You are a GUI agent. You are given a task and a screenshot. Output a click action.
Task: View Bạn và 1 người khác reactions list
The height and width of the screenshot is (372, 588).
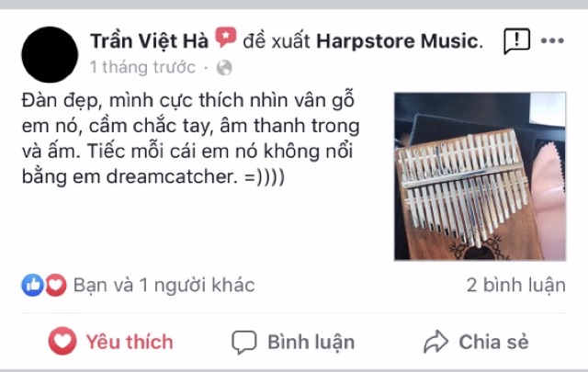click(164, 285)
